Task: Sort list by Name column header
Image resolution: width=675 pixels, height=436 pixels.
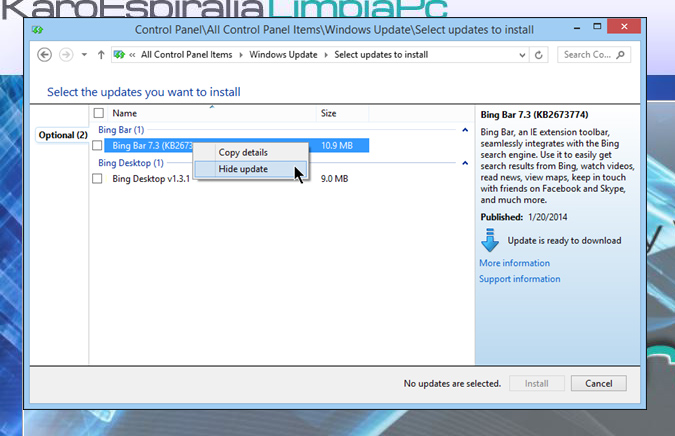Action: 212,113
